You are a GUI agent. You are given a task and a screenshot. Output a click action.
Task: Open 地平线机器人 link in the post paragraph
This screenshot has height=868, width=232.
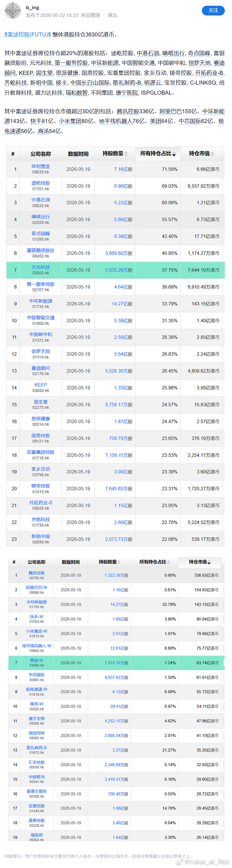115,121
